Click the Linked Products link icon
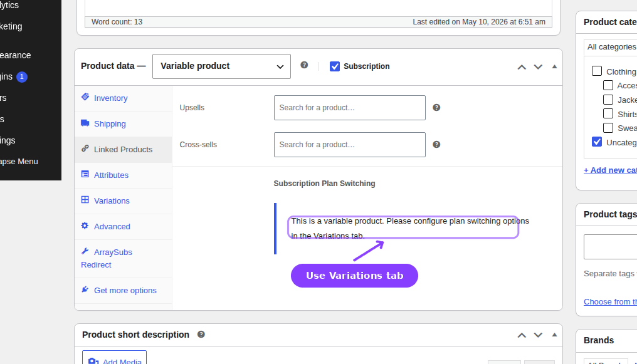Screen dimensions: 637x364 (x=85, y=148)
